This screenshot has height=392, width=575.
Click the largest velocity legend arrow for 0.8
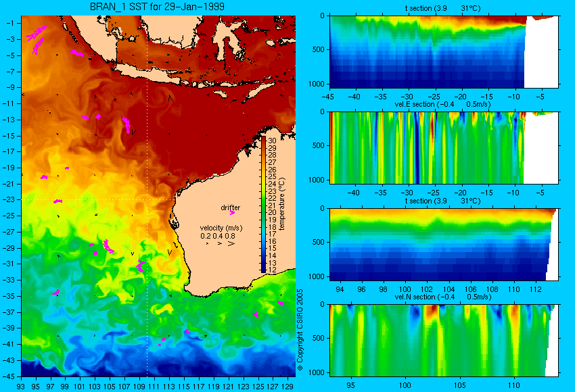(231, 243)
